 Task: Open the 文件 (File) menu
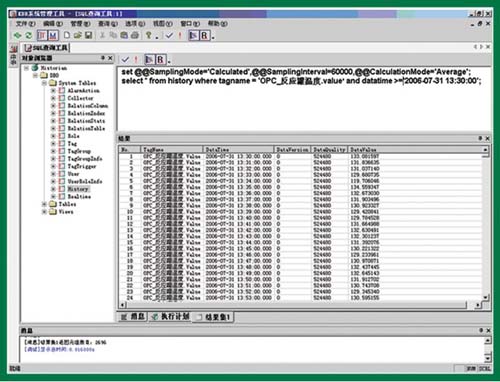[25, 24]
